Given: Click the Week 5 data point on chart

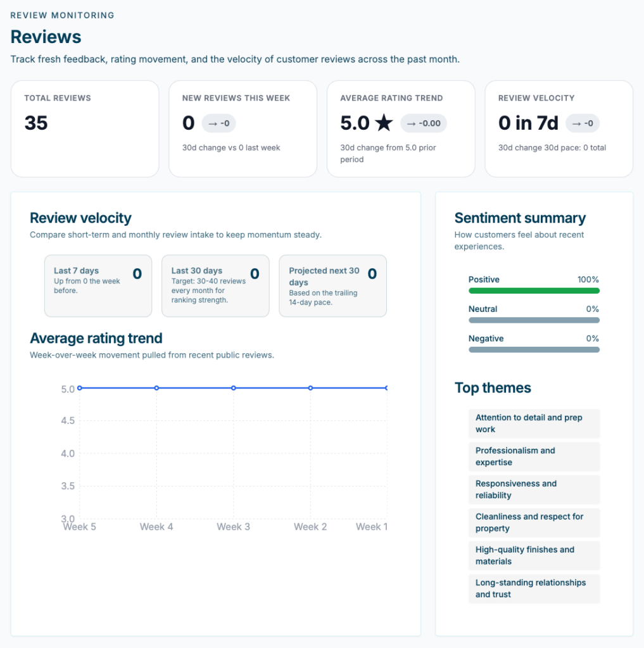Looking at the screenshot, I should [80, 388].
